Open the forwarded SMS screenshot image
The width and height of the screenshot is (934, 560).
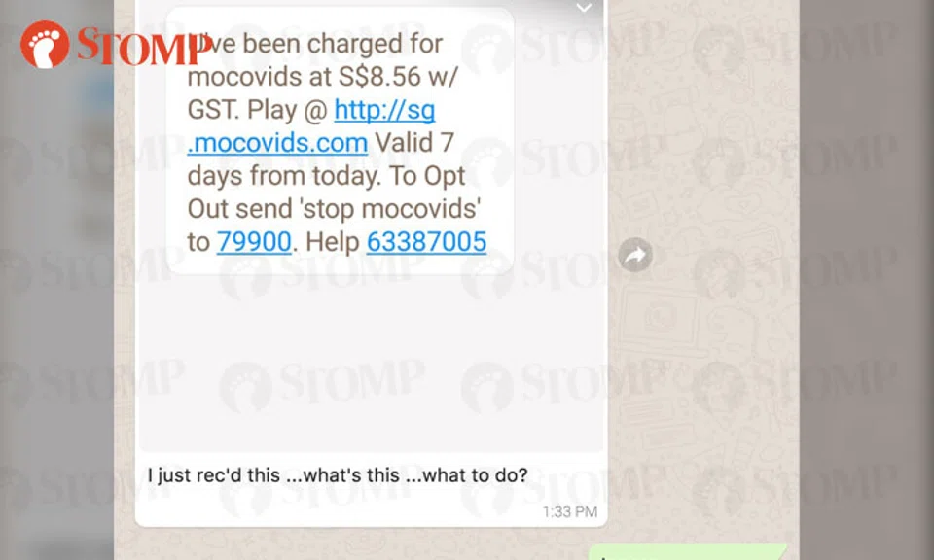click(372, 227)
